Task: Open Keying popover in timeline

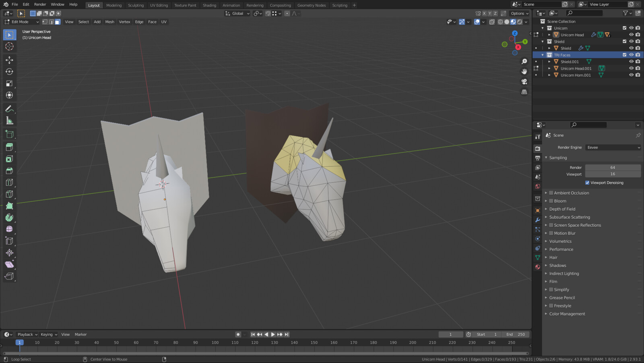Action: coord(49,334)
